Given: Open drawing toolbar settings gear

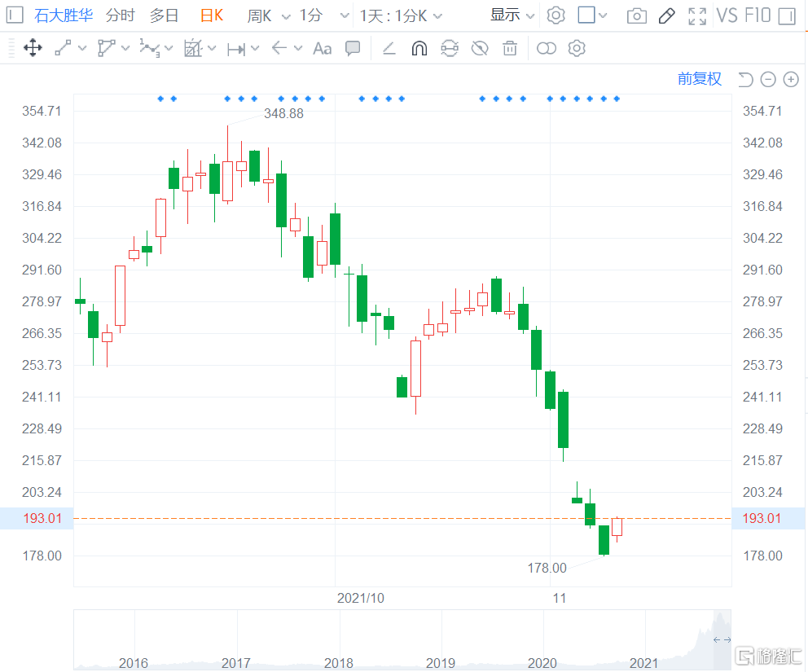Looking at the screenshot, I should click(x=577, y=48).
